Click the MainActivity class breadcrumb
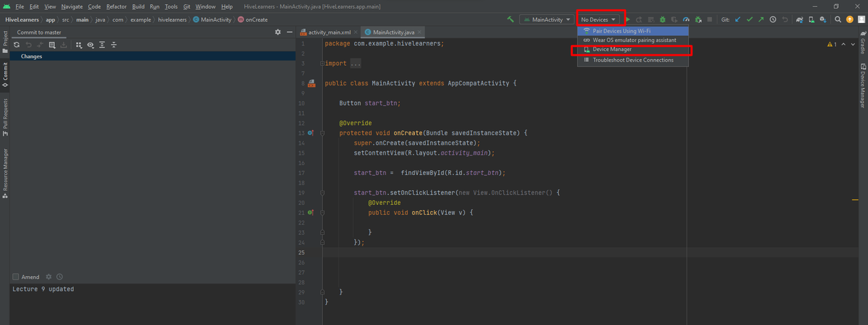The width and height of the screenshot is (868, 325). coord(212,20)
